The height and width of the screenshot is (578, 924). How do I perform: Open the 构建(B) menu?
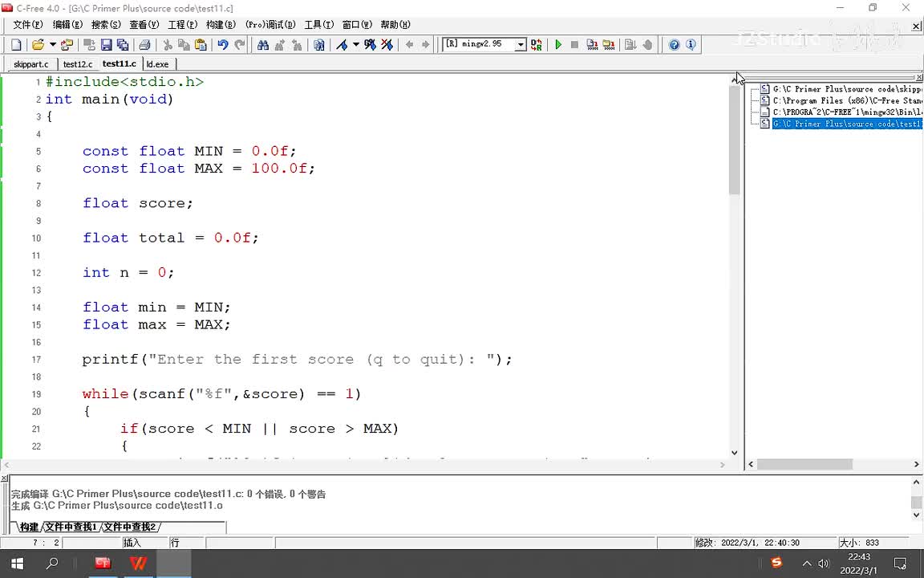click(221, 25)
